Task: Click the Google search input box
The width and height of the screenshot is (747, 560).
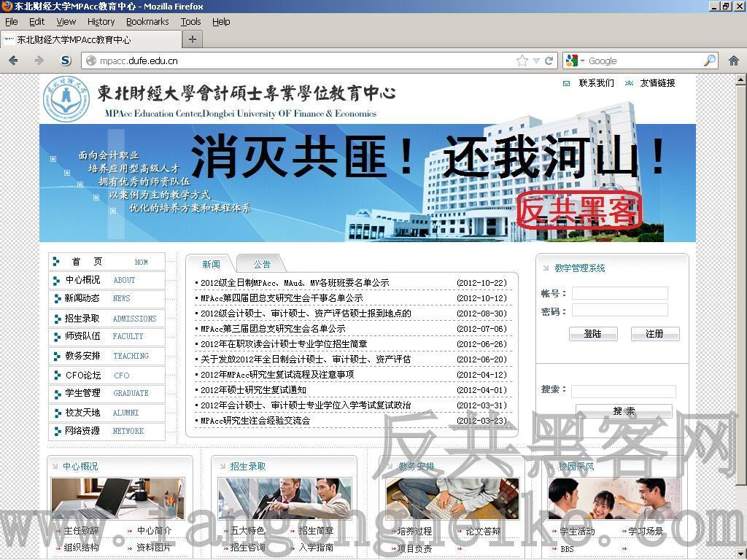Action: pos(644,61)
